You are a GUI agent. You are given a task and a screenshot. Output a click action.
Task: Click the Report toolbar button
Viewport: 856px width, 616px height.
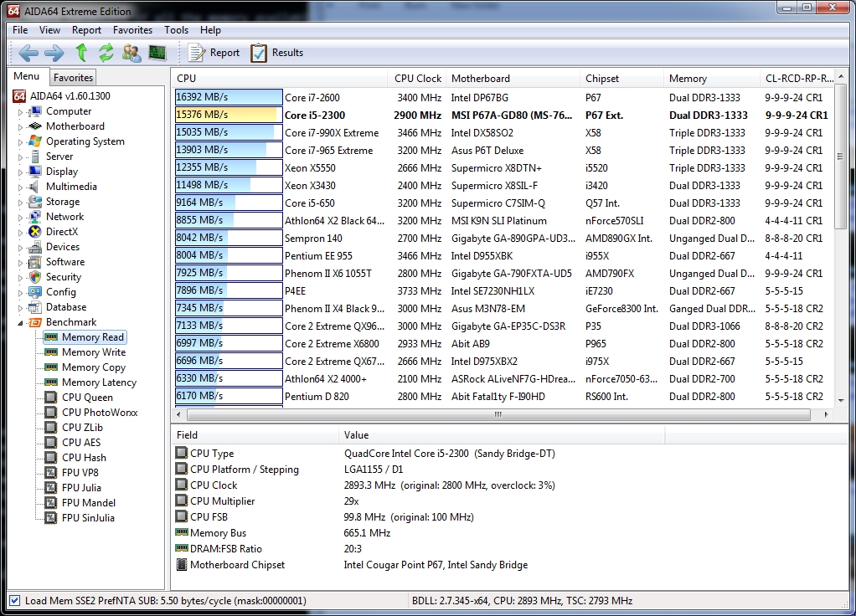[214, 53]
